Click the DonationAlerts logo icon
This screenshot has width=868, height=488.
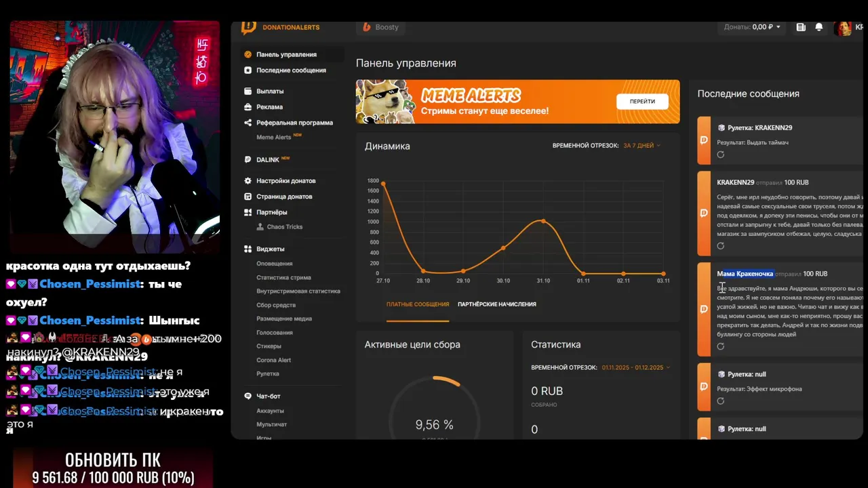(x=249, y=27)
